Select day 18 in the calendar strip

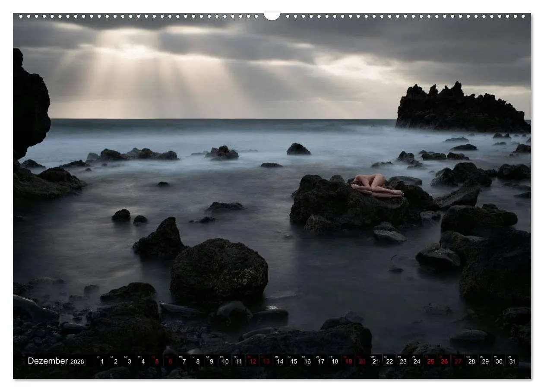coord(335,361)
